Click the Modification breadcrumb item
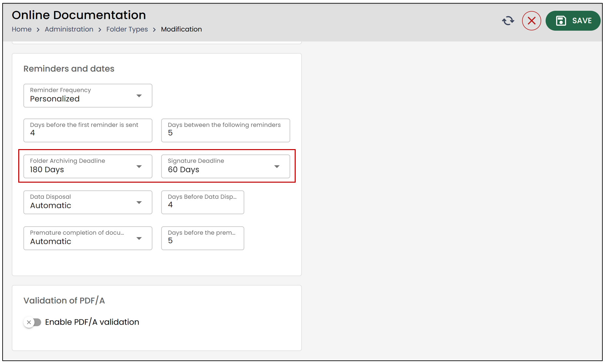The width and height of the screenshot is (605, 364). tap(181, 29)
